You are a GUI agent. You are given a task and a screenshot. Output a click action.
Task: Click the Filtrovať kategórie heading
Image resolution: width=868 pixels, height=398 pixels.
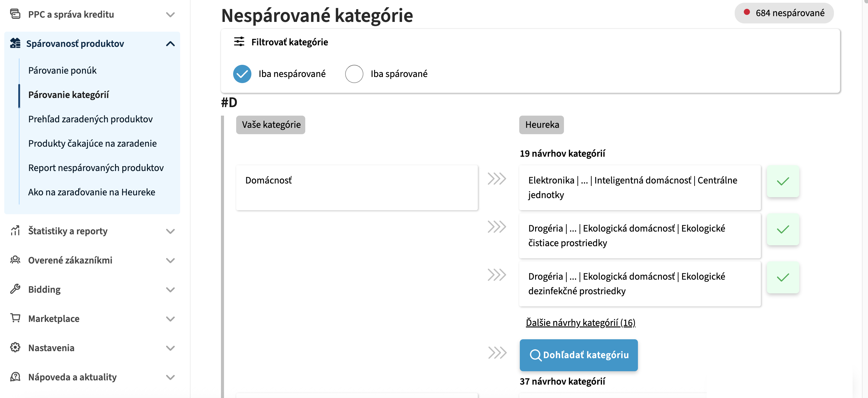coord(289,42)
